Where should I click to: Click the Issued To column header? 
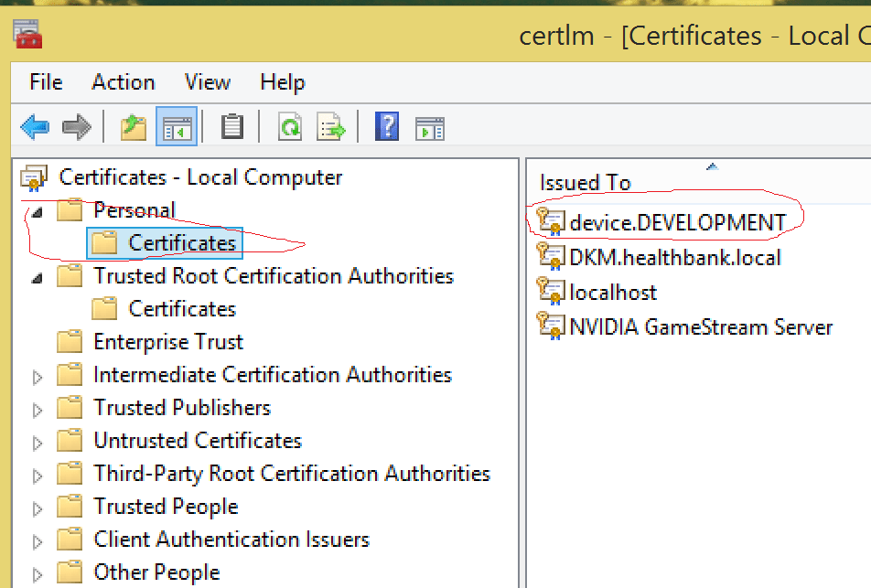(x=585, y=182)
